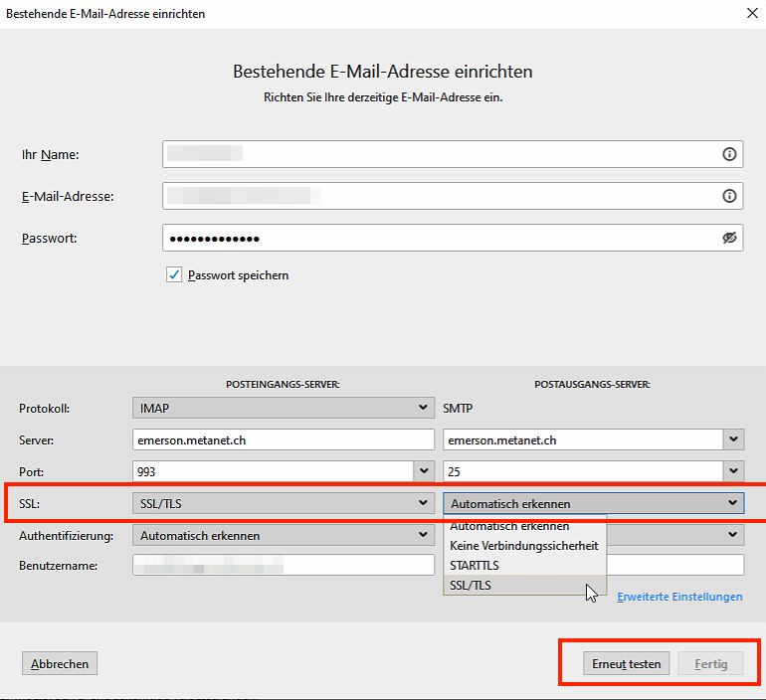
Task: Open incoming Authentifizierung dropdown
Action: [283, 535]
